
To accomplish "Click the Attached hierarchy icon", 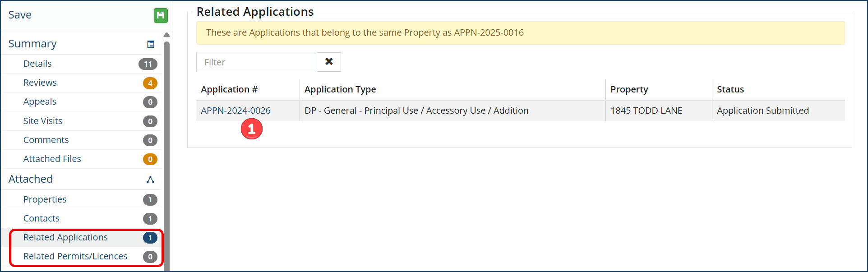I will tap(151, 180).
